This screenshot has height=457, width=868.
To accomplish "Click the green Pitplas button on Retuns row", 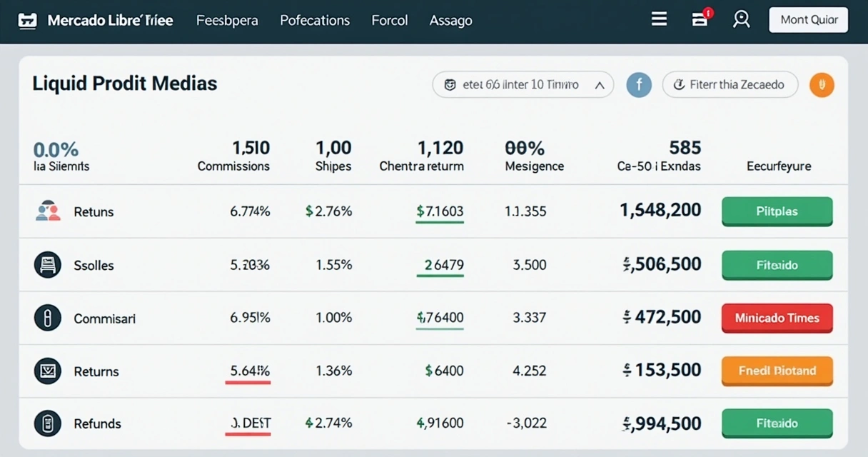I will click(777, 211).
